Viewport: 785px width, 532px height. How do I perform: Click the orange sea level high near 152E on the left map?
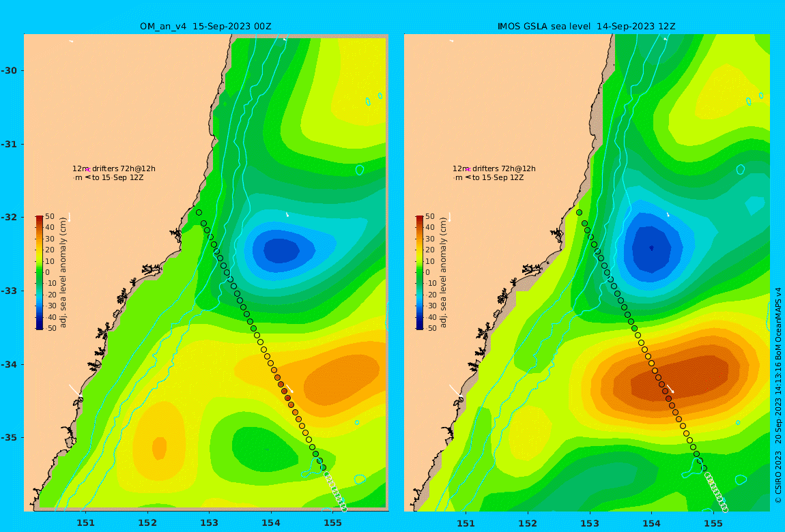tap(159, 448)
